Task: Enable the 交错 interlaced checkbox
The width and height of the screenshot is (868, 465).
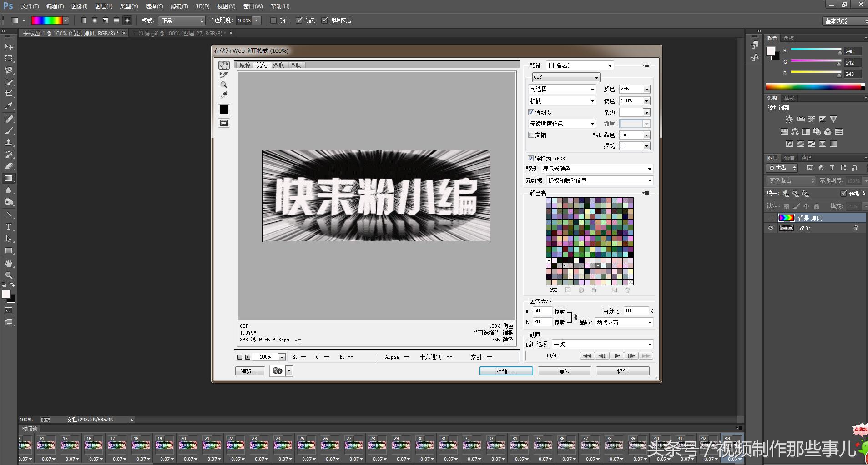Action: (531, 135)
